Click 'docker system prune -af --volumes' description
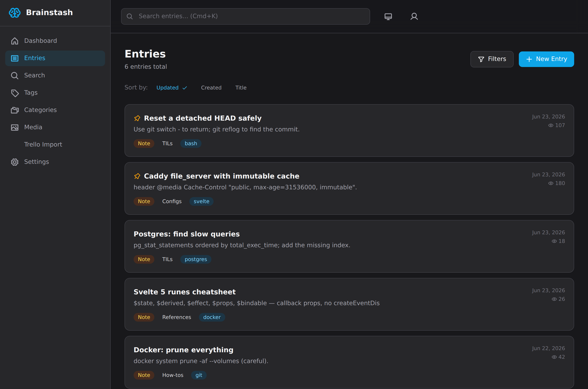Viewport: 588px width, 389px height. point(201,361)
